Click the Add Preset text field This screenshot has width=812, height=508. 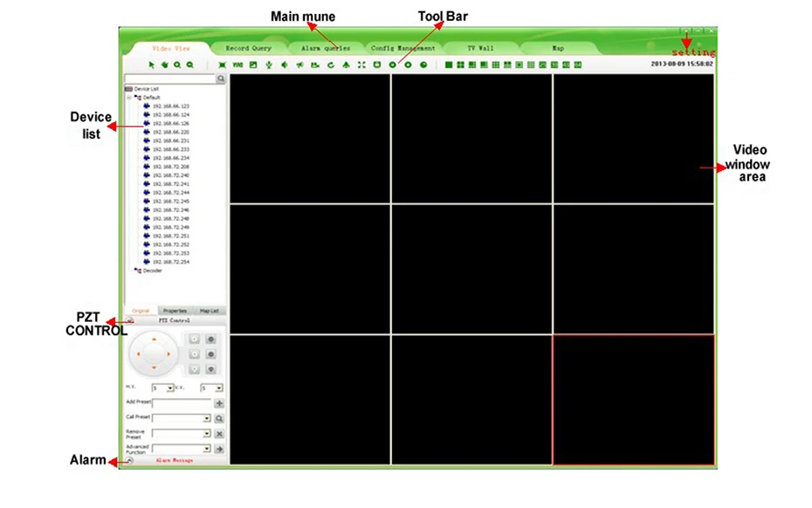click(182, 403)
